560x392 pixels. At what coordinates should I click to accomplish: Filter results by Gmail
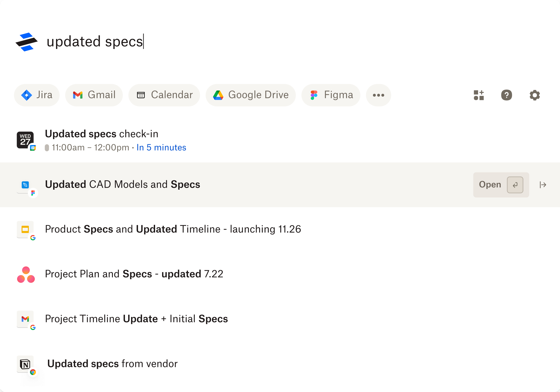(94, 95)
